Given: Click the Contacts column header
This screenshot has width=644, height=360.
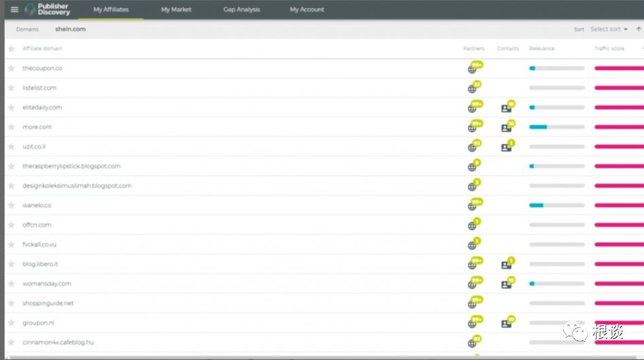Looking at the screenshot, I should (x=507, y=48).
